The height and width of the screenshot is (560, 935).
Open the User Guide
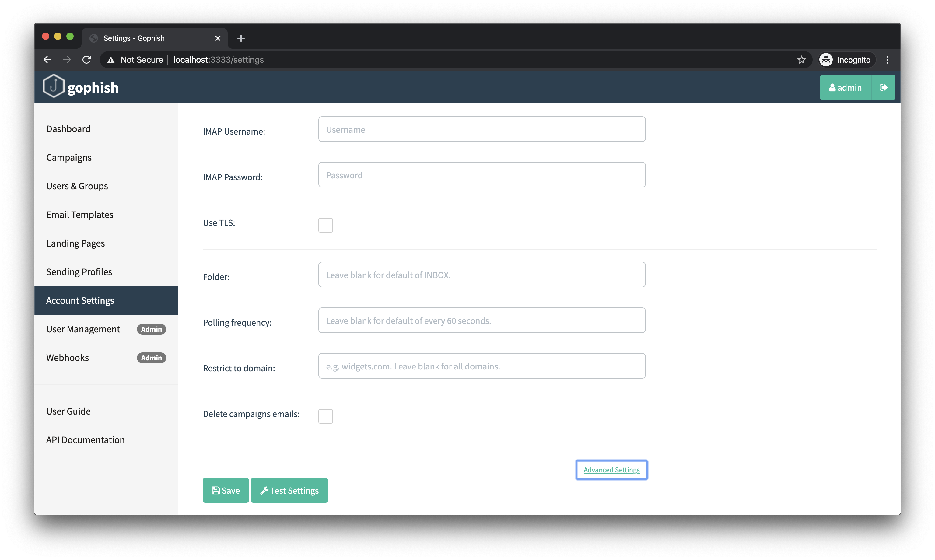[68, 411]
